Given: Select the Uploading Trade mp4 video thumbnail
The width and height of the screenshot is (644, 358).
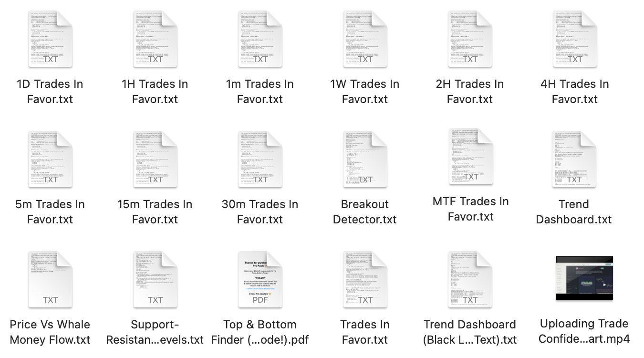Looking at the screenshot, I should [584, 278].
